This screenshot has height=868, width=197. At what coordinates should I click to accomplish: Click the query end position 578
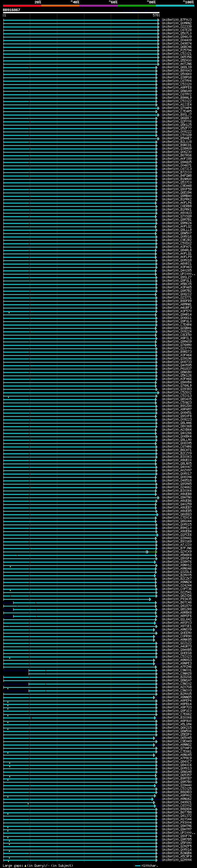(155, 15)
